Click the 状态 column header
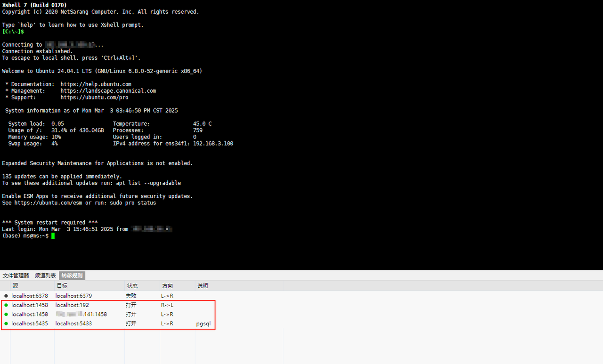Viewport: 603px width, 364px height. click(132, 286)
